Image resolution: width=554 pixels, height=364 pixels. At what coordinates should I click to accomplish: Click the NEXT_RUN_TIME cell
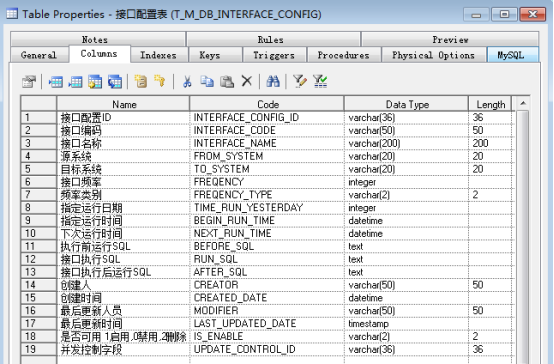(267, 233)
